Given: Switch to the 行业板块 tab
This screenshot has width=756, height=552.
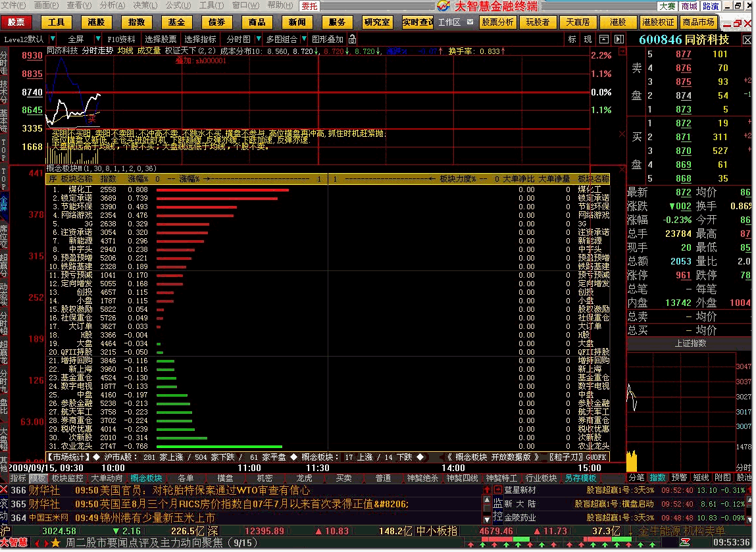Looking at the screenshot, I should coord(541,478).
